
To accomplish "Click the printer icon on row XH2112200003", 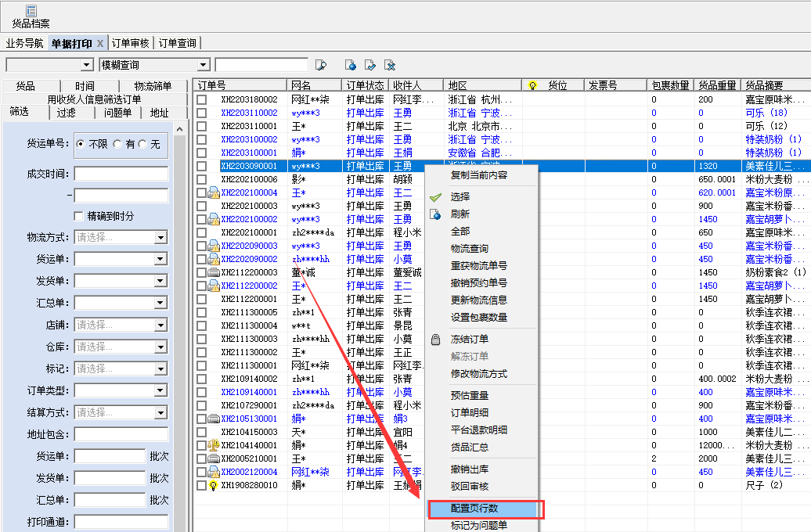I will pos(214,272).
